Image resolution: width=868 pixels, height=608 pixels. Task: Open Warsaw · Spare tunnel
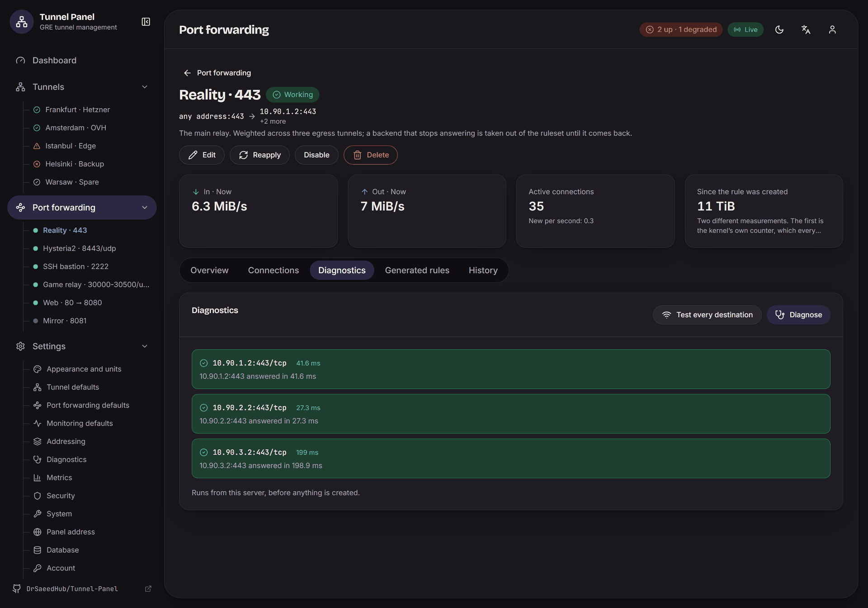point(72,182)
